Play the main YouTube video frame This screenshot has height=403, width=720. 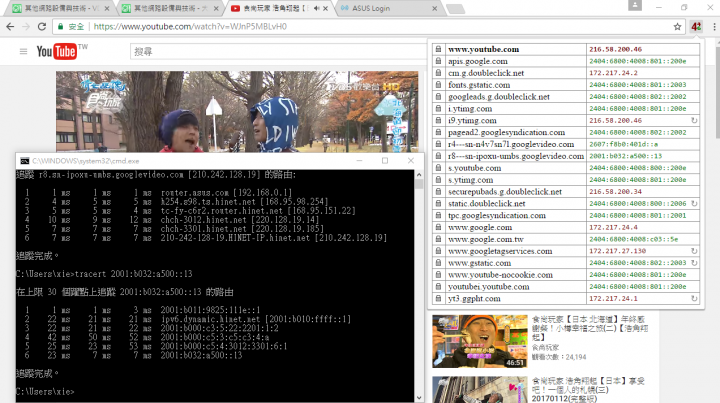[237, 112]
